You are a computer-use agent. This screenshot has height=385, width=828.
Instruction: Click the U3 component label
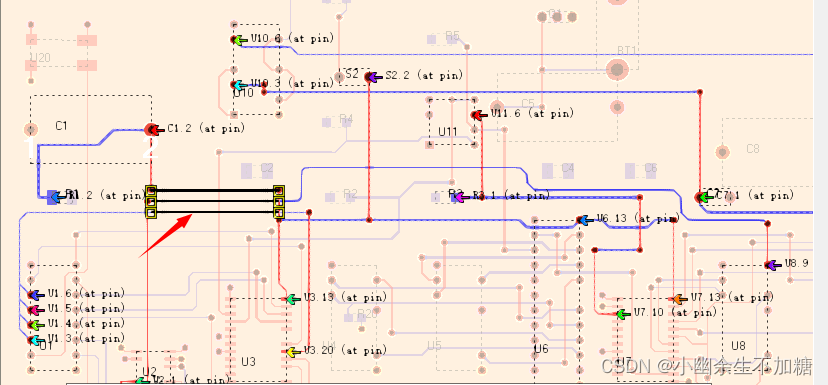click(249, 362)
